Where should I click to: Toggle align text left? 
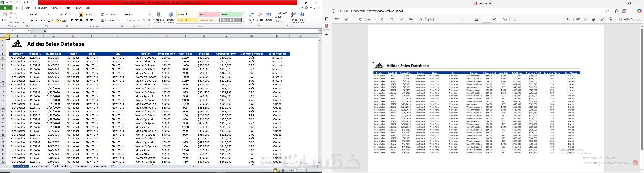point(72,20)
